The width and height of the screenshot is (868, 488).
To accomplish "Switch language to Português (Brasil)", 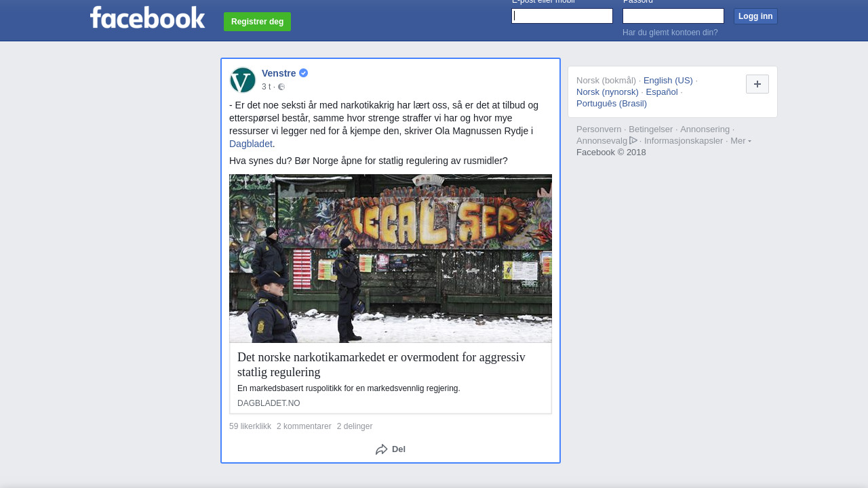I will point(612,103).
